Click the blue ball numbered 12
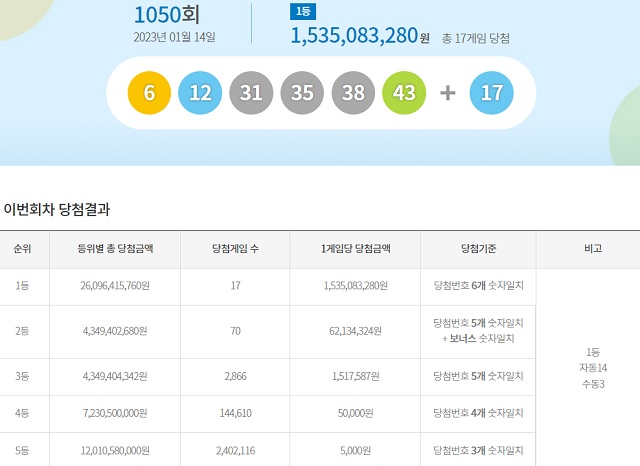Screen dimensions: 640x466 [x=200, y=93]
